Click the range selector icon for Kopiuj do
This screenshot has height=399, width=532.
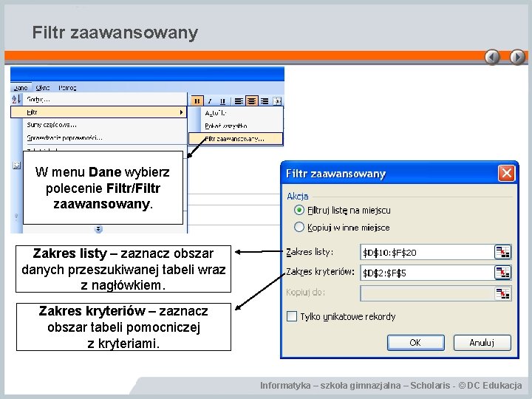(502, 293)
